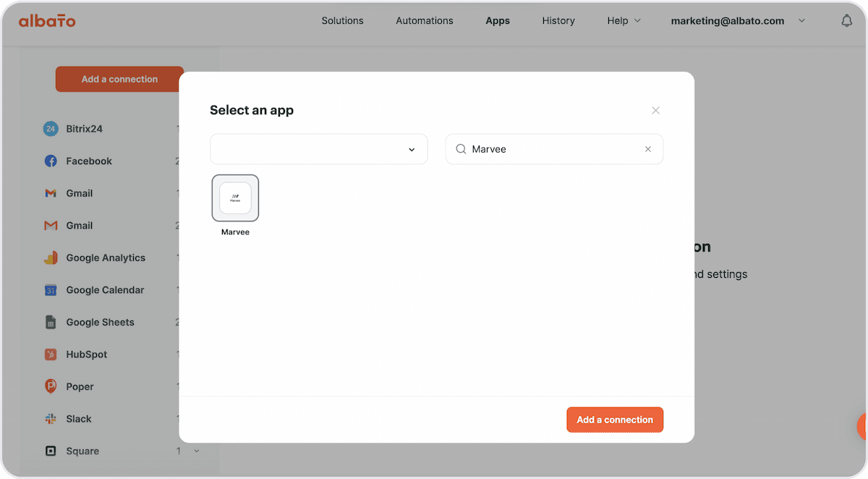Viewport: 868px width, 479px height.
Task: Click the orange Add a connection dialog button
Action: click(615, 420)
